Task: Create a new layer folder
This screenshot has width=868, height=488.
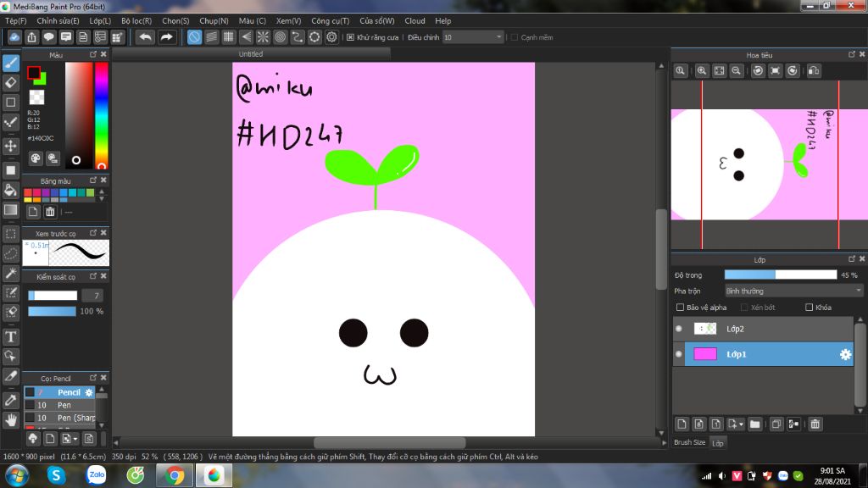Action: click(x=754, y=424)
